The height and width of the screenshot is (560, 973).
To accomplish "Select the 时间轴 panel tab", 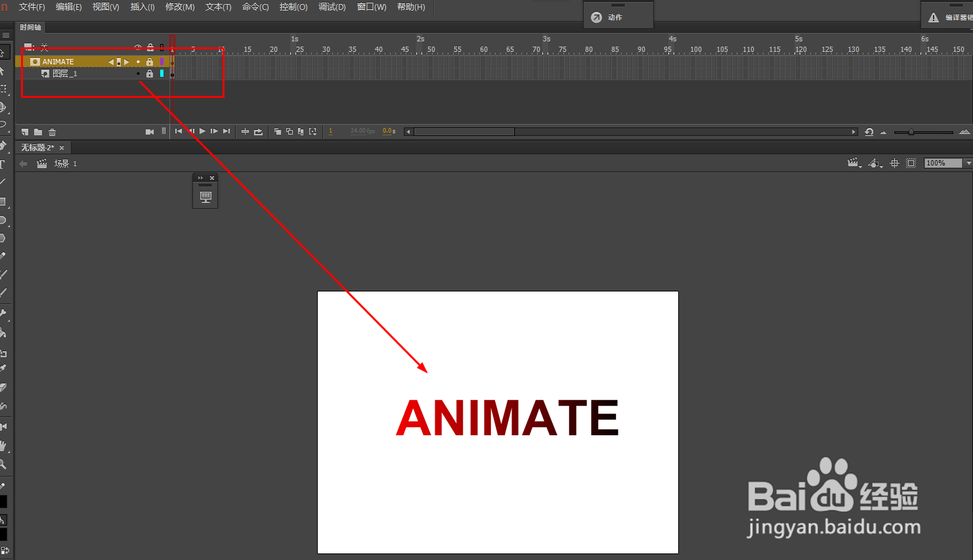I will pos(30,28).
